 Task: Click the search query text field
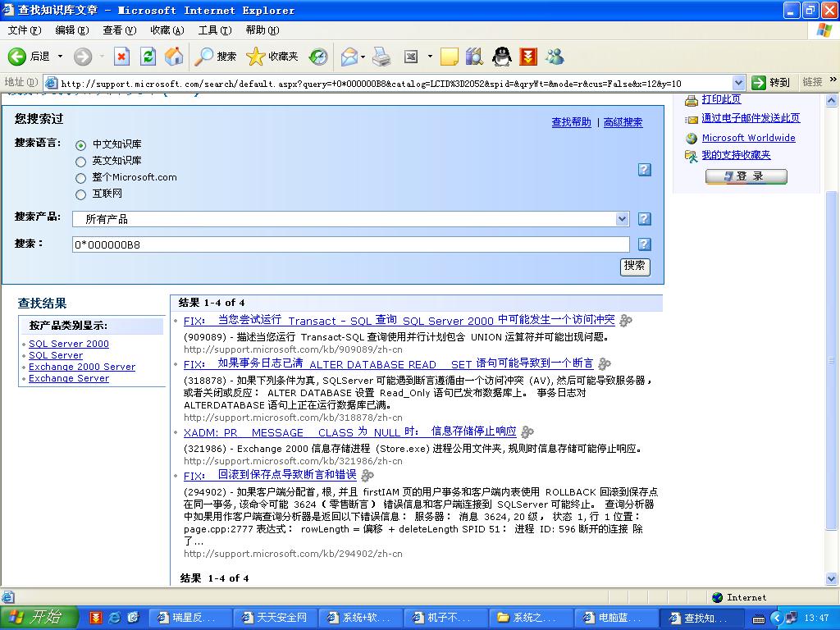tap(350, 244)
